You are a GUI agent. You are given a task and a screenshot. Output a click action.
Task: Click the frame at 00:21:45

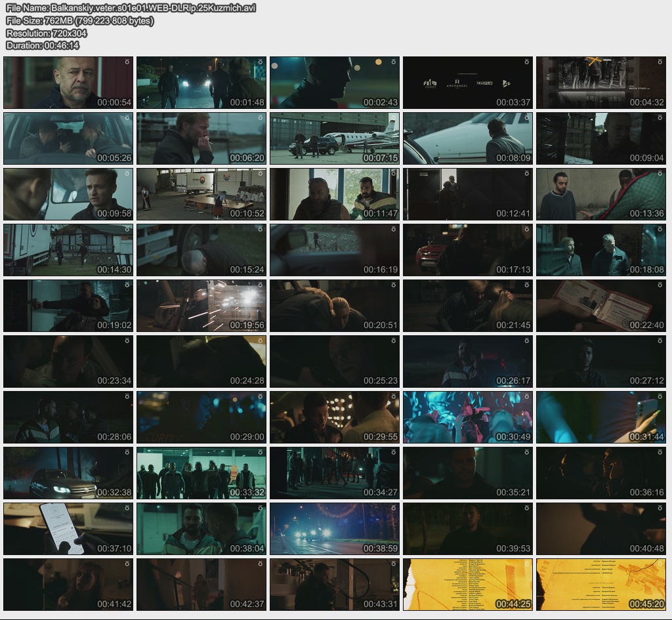468,306
